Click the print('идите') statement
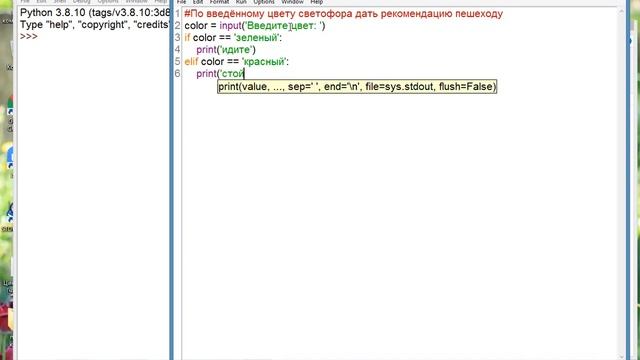640x360 pixels. 226,50
